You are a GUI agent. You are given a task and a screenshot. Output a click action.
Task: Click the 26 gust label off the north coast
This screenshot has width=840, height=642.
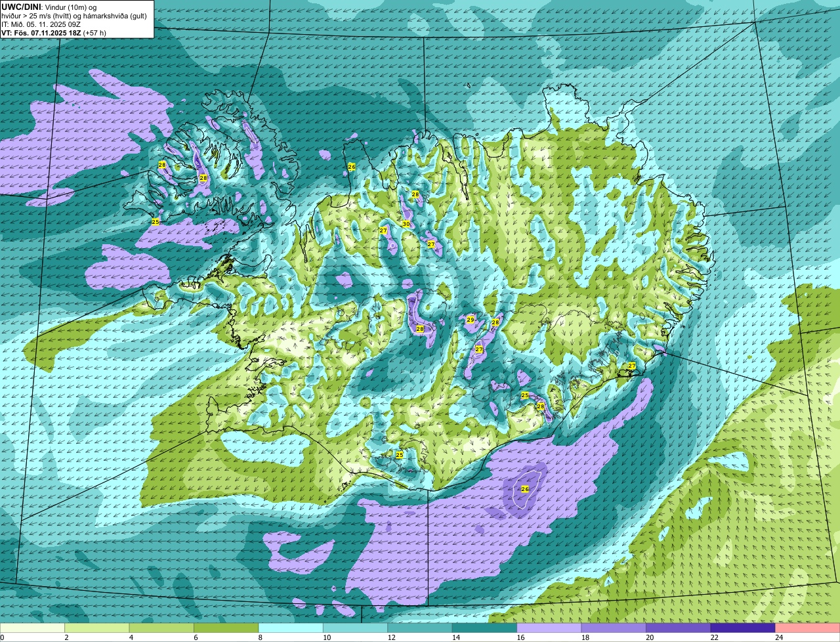(352, 167)
